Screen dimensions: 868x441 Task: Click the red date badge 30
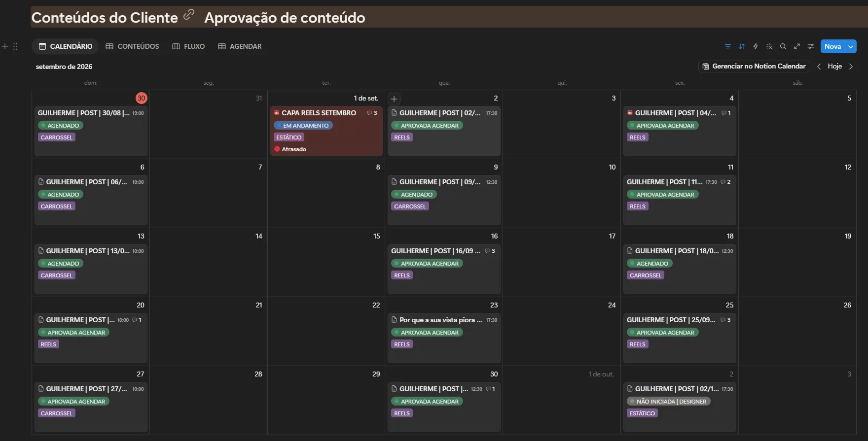click(142, 98)
